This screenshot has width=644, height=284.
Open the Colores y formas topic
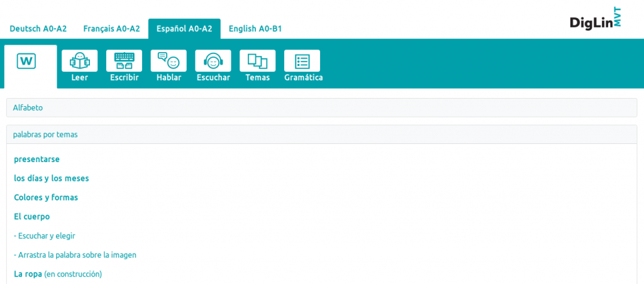pos(46,197)
